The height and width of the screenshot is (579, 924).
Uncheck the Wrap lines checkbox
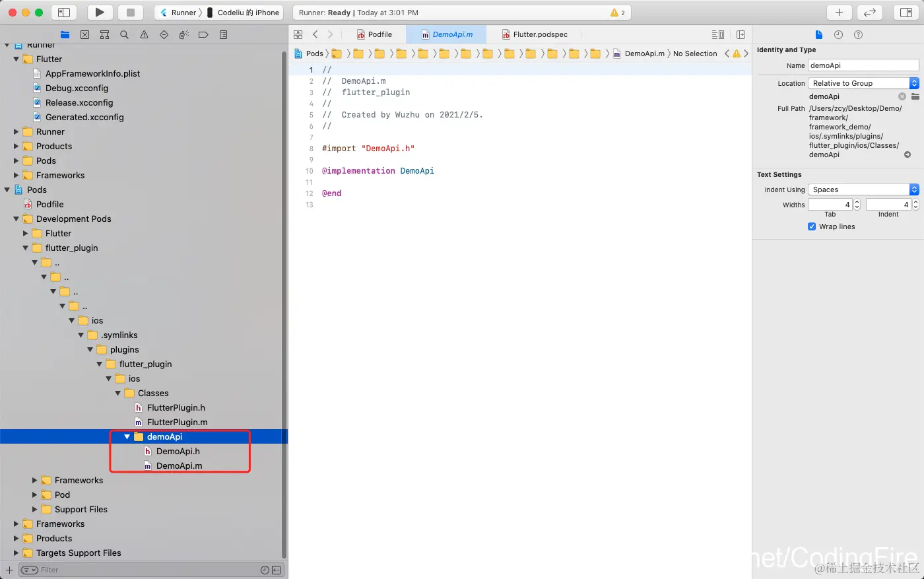tap(812, 226)
